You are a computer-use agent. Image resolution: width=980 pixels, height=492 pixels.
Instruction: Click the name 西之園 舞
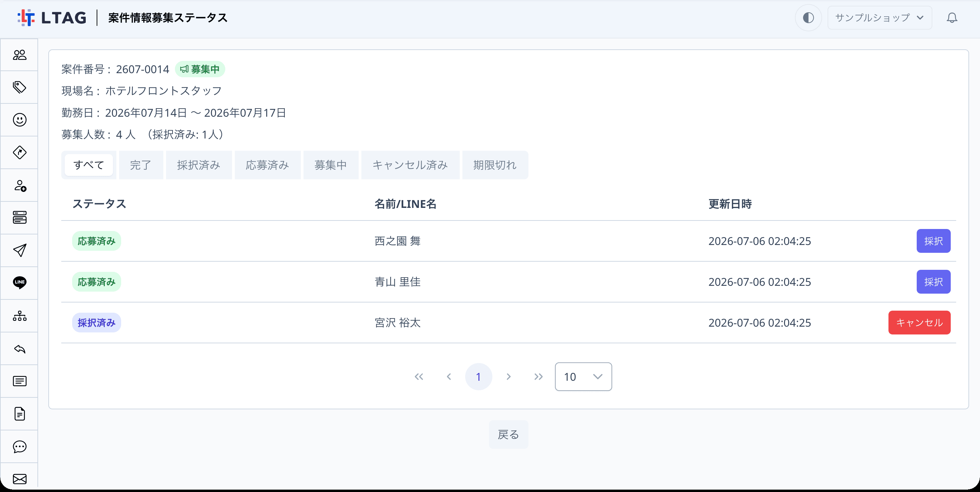pos(397,241)
